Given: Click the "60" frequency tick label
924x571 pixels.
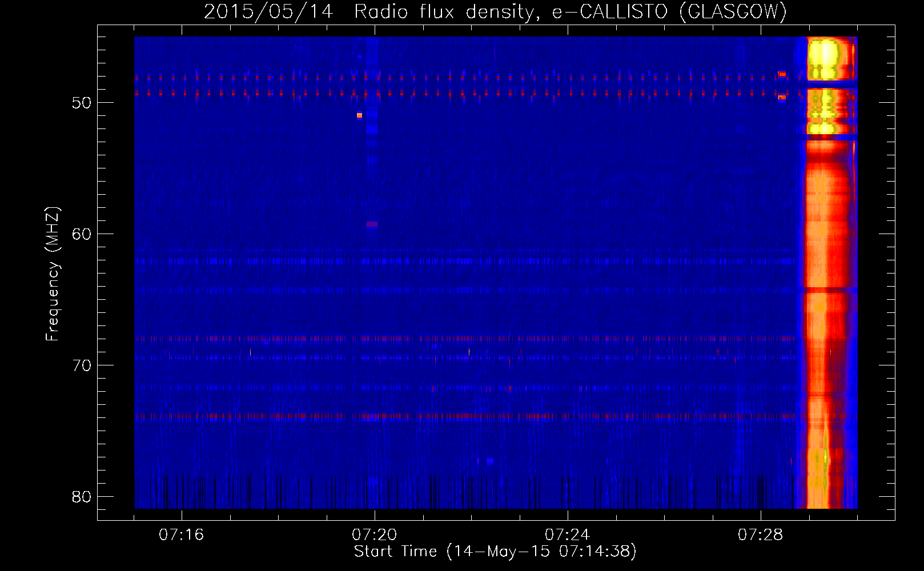Looking at the screenshot, I should (x=82, y=234).
